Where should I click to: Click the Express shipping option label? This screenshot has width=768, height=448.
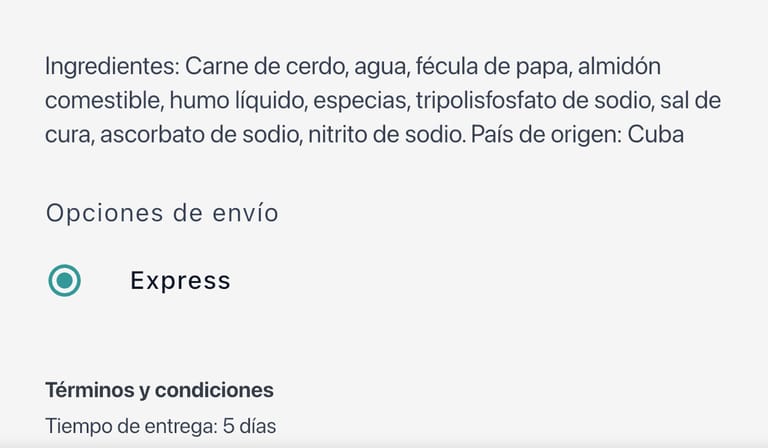pos(180,281)
